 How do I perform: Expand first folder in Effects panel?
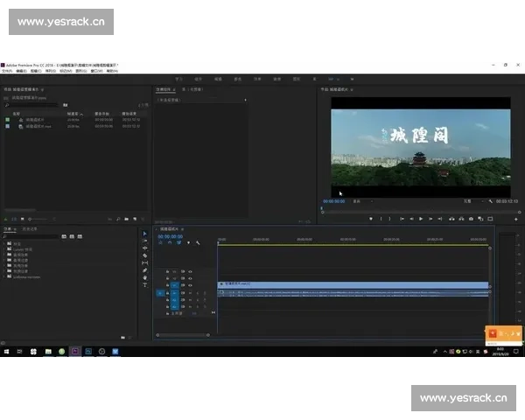[x=4, y=244]
